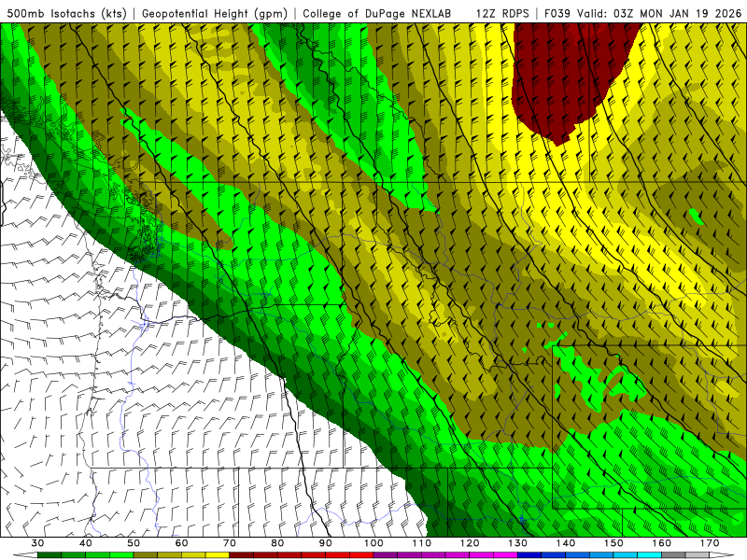Click the '70' color scale label
Screen dimensions: 747x560
[230, 543]
